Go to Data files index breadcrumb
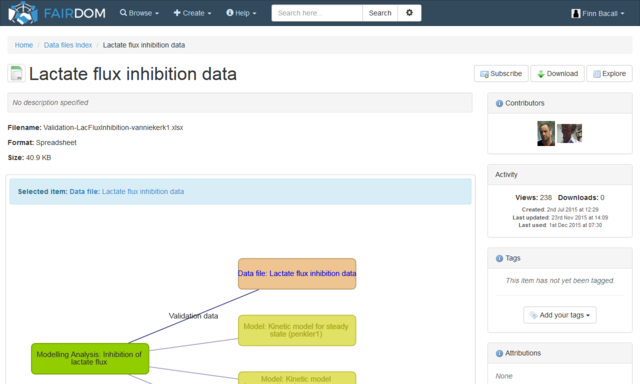The height and width of the screenshot is (384, 640). click(x=68, y=45)
